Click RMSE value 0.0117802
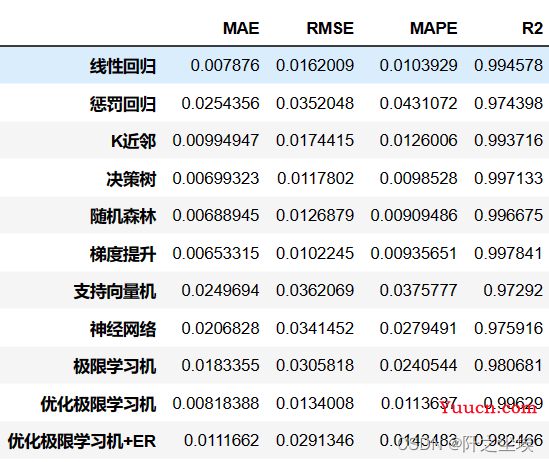 pyautogui.click(x=315, y=178)
